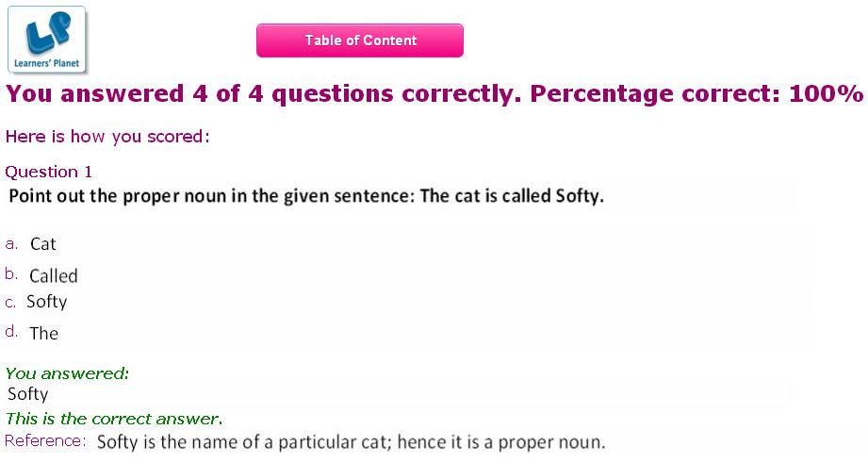Image resolution: width=868 pixels, height=463 pixels.
Task: Click the 'Here is how you scored' line
Action: coord(107,137)
